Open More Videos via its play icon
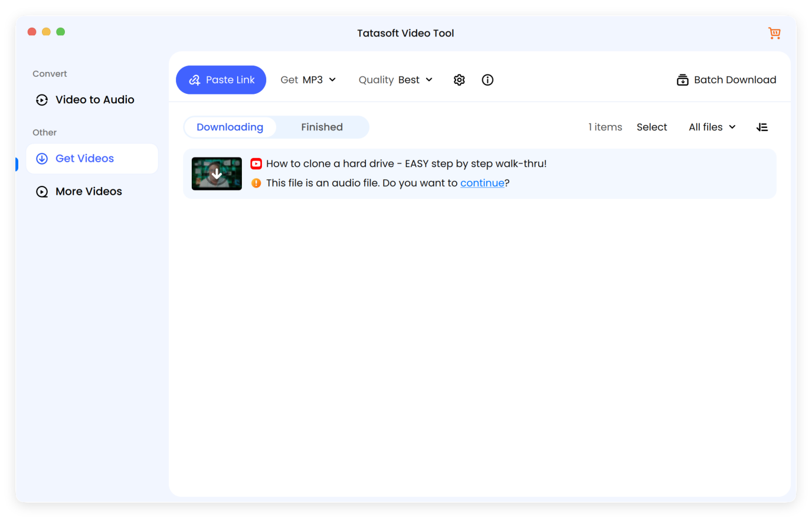This screenshot has width=812, height=518. coord(41,191)
